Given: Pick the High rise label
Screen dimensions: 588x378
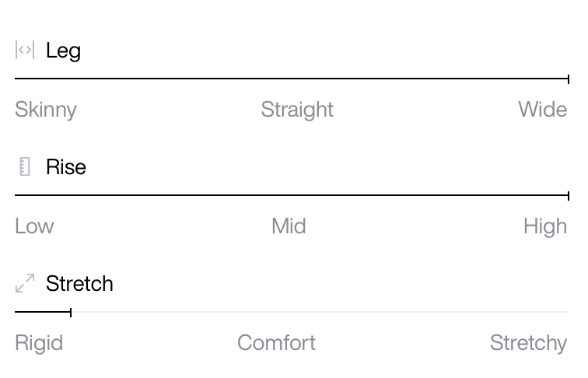Looking at the screenshot, I should (545, 226).
